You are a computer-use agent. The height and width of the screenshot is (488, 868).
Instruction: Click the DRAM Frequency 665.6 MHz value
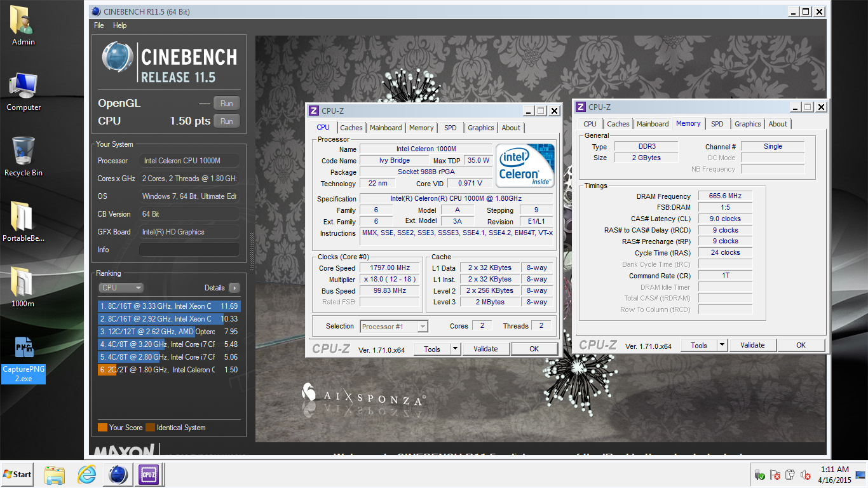[x=725, y=196]
